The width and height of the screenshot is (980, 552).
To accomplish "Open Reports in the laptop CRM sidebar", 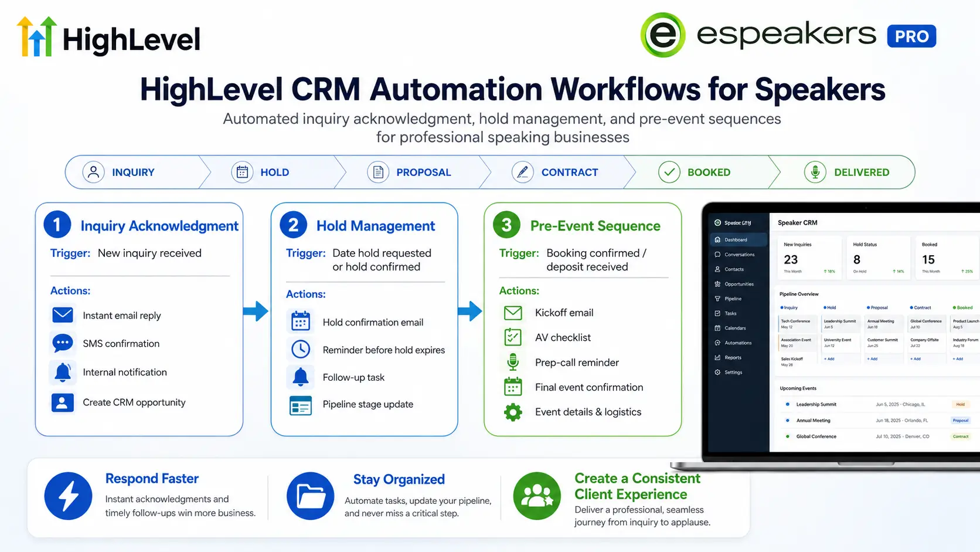I will point(739,357).
